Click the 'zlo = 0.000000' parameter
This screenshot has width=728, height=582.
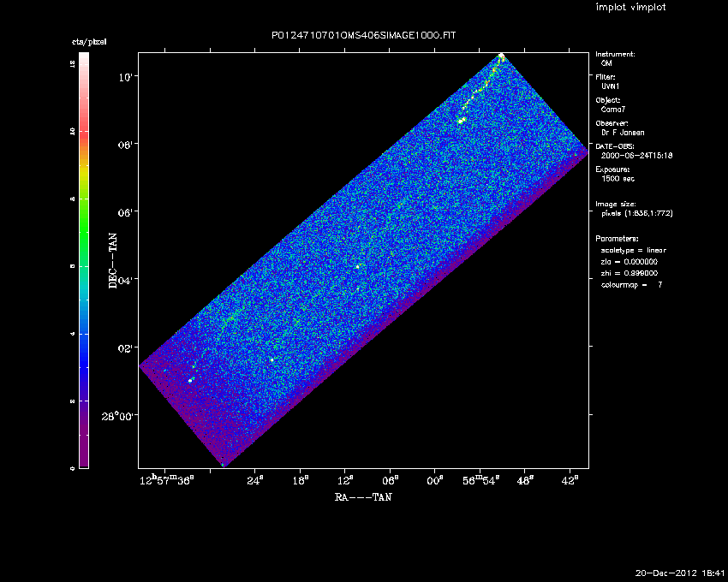coord(630,262)
